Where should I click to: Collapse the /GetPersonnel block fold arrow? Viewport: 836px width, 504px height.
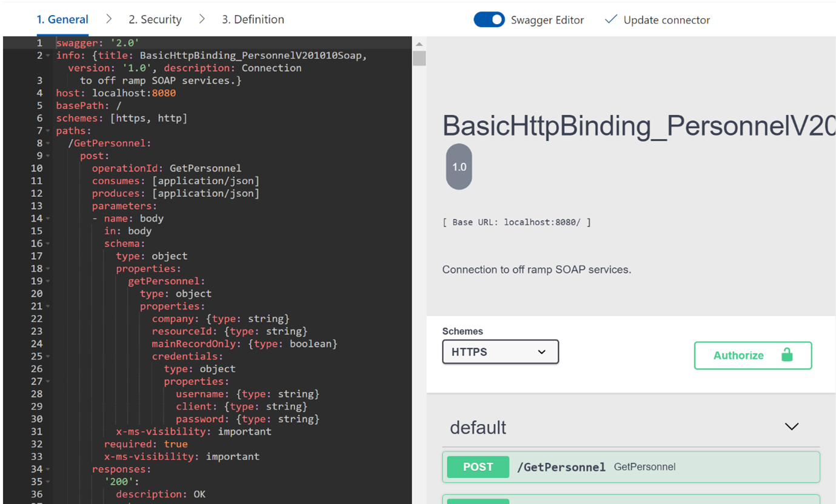(48, 144)
